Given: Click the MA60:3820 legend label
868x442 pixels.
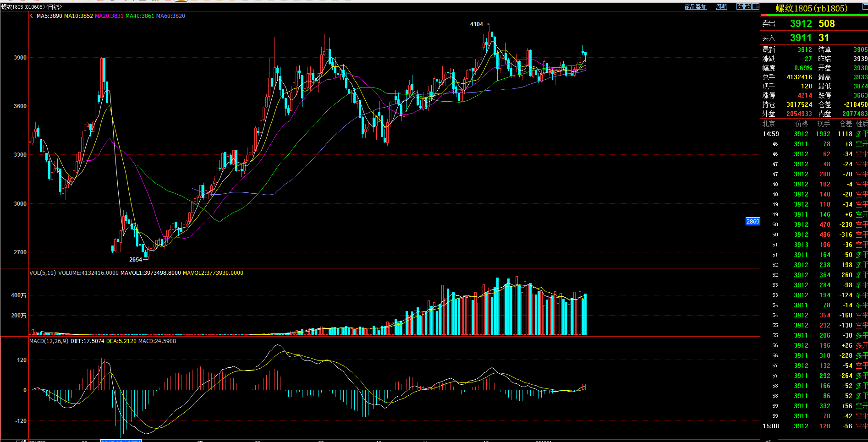Looking at the screenshot, I should click(x=170, y=16).
